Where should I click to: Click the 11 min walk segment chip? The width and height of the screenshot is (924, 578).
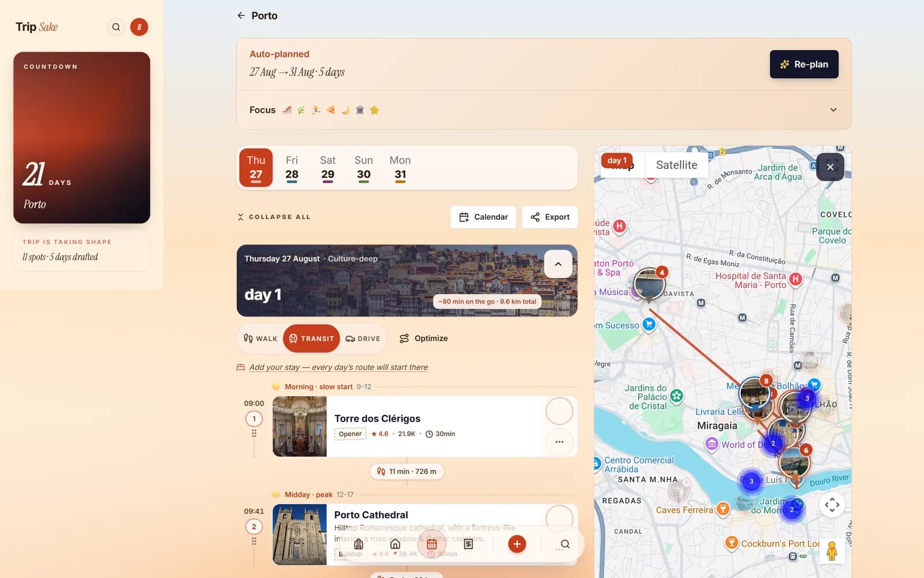point(407,472)
